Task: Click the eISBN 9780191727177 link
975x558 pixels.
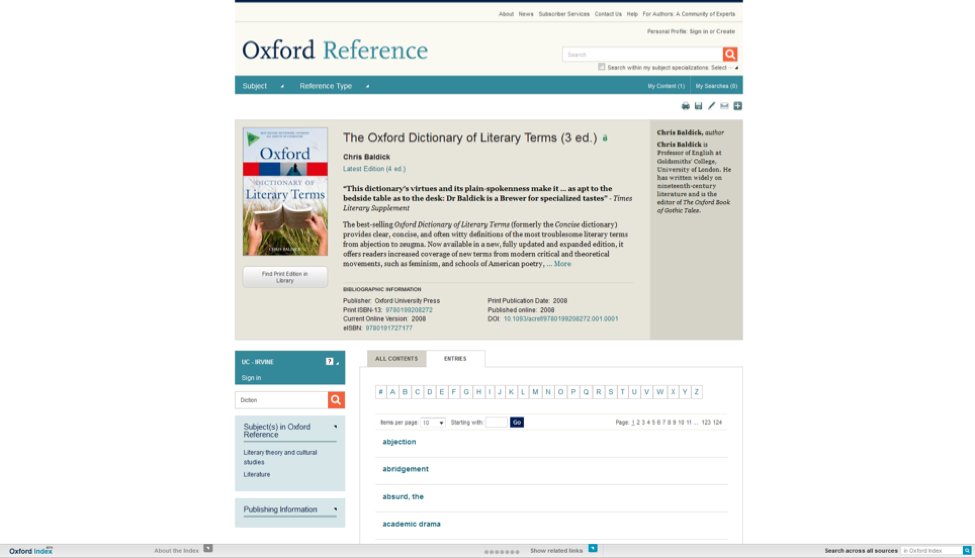Action: [389, 328]
